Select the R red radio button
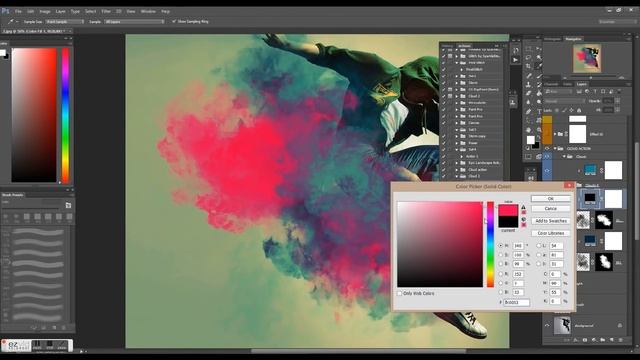This screenshot has width=640, height=360. (500, 274)
